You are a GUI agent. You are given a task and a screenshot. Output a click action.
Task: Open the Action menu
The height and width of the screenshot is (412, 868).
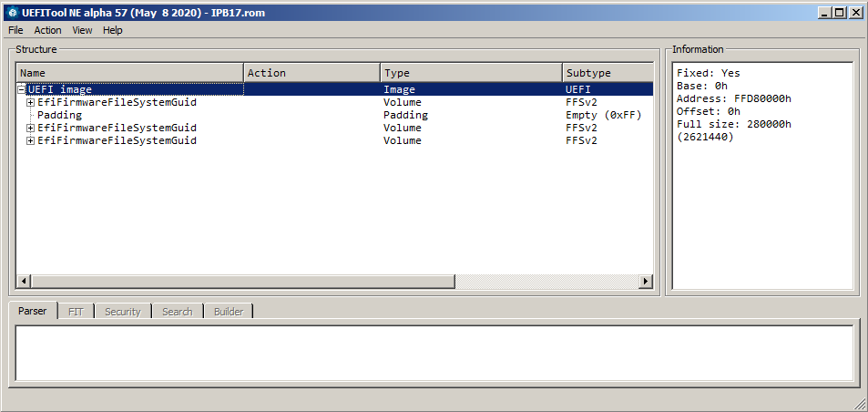(x=47, y=30)
